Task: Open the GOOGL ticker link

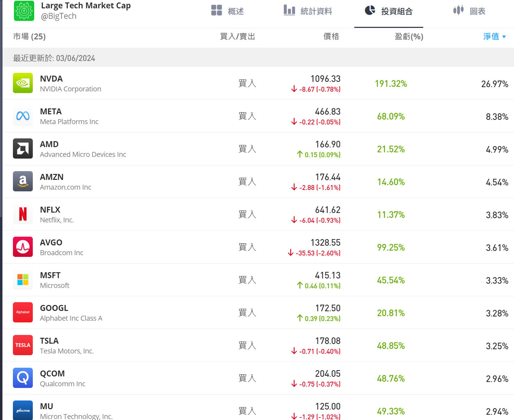Action: [54, 308]
